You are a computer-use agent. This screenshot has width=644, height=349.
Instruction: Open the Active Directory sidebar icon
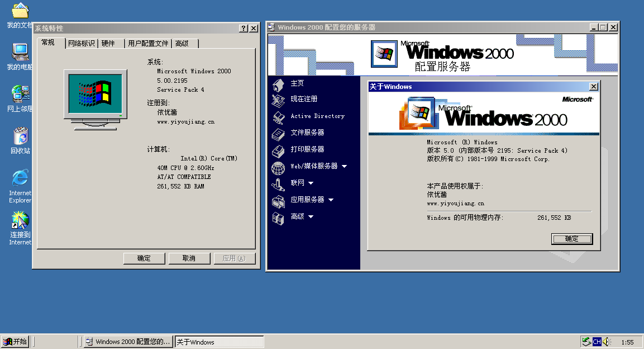tap(278, 117)
